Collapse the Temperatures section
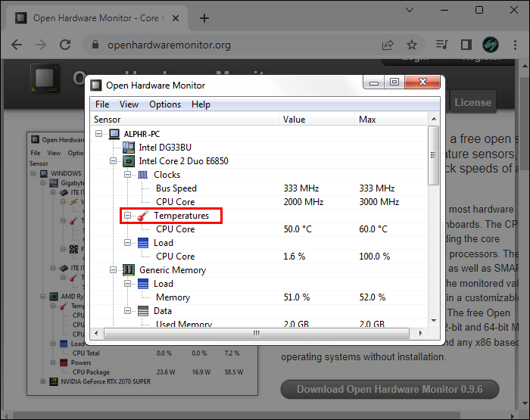 click(x=127, y=216)
